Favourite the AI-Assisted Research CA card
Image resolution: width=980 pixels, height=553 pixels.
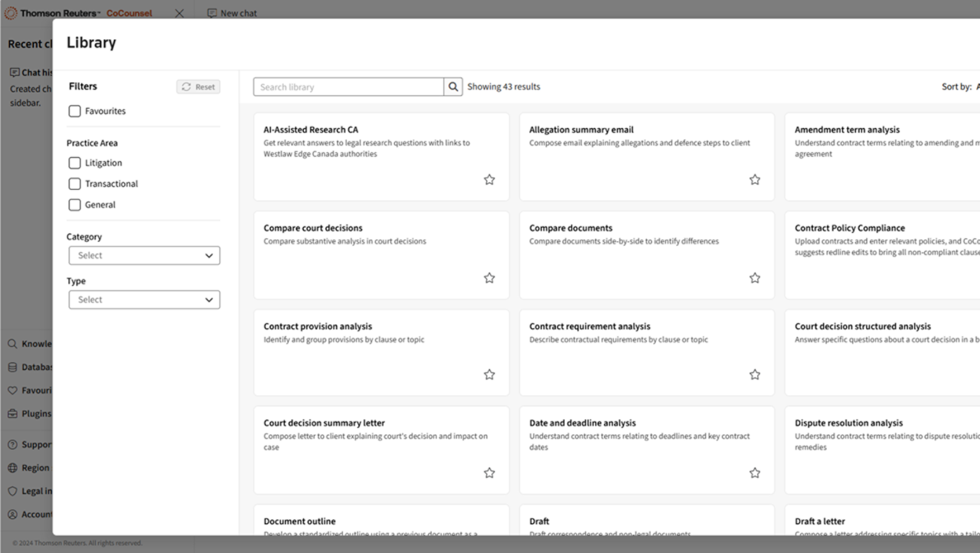489,180
